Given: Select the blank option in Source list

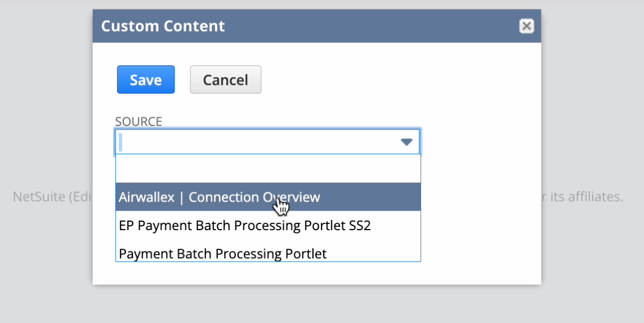Looking at the screenshot, I should tap(268, 168).
